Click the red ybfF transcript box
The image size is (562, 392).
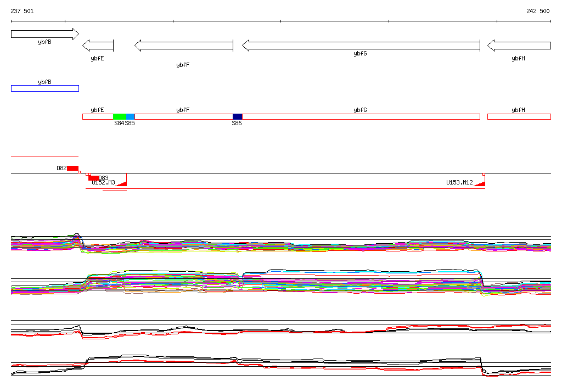184,116
